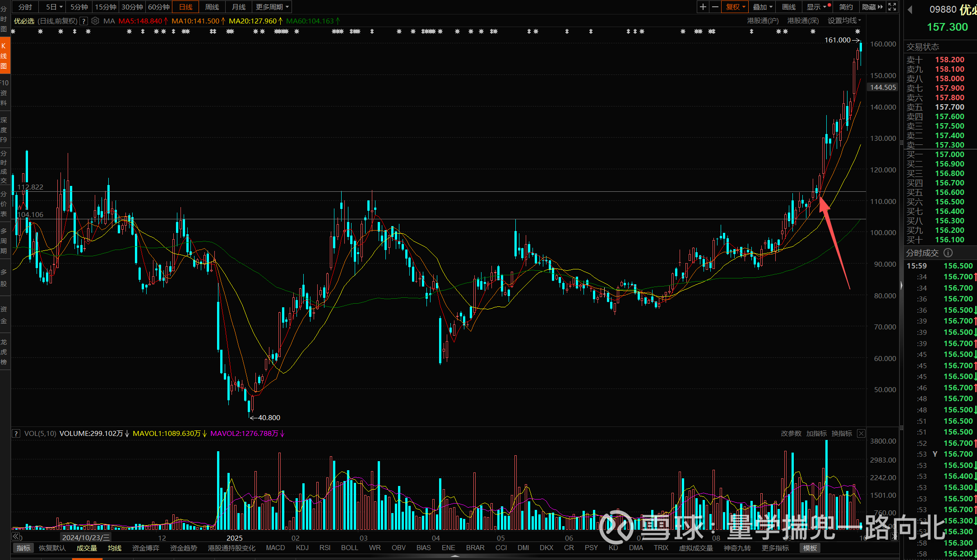Close the VOL indicator panel
The width and height of the screenshot is (977, 560).
861,433
